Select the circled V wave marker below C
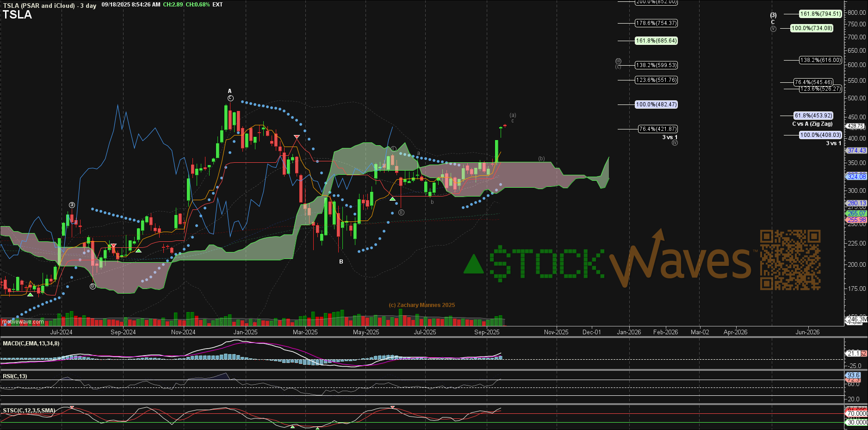Image resolution: width=868 pixels, height=430 pixels. pos(773,29)
